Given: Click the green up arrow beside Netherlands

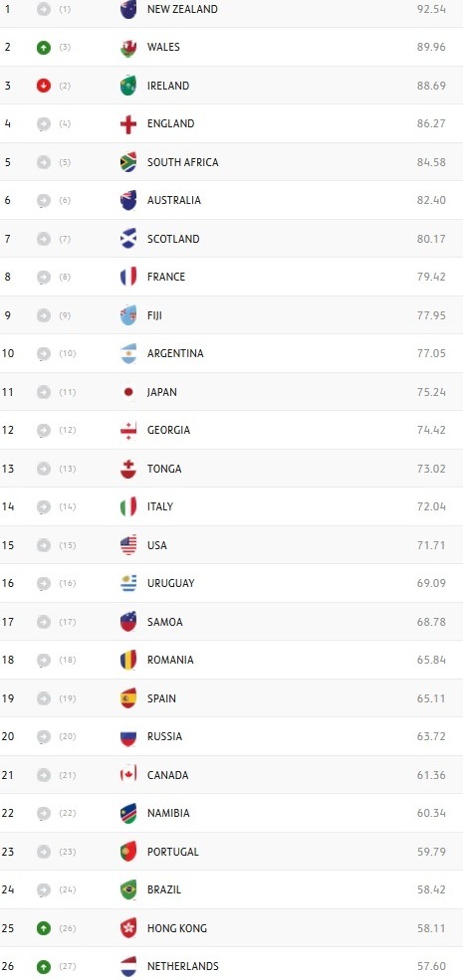Looking at the screenshot, I should (43, 966).
